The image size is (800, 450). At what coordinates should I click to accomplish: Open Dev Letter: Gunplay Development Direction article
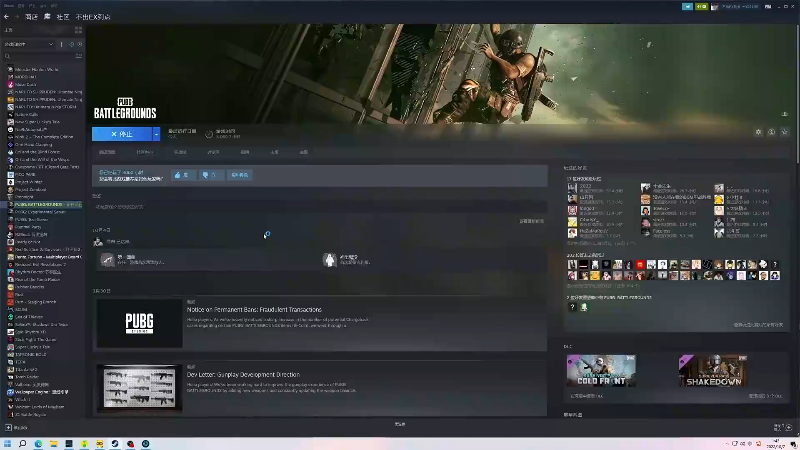(x=243, y=374)
